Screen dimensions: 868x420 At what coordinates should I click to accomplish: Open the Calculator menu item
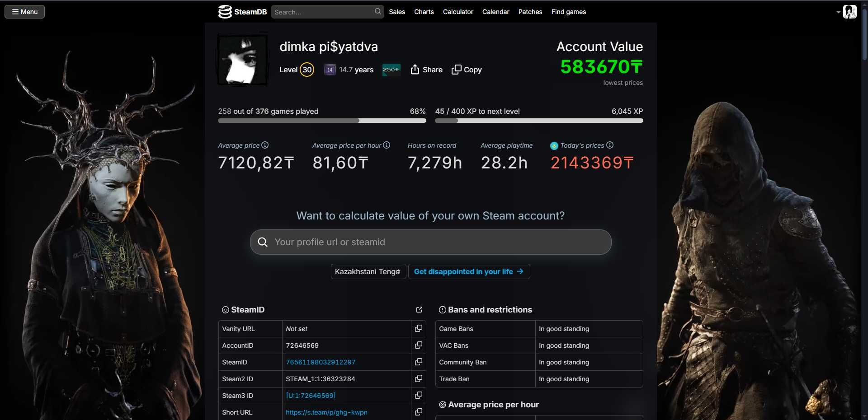tap(458, 12)
